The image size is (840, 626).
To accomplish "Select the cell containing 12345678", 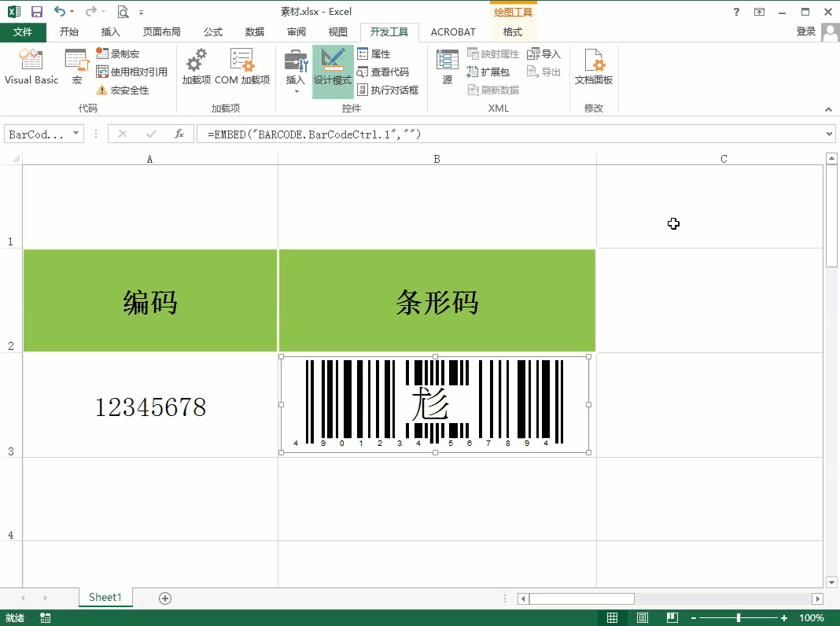I will tap(150, 405).
